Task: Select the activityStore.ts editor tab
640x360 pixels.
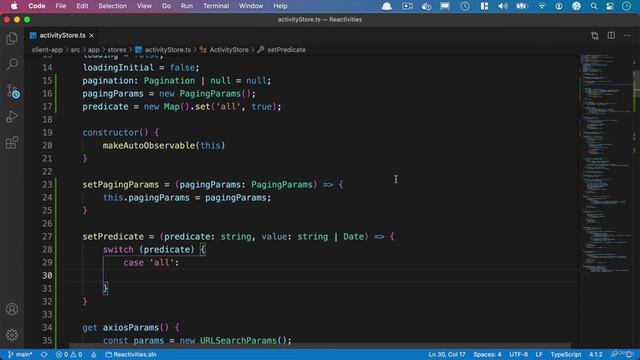Action: [62, 36]
